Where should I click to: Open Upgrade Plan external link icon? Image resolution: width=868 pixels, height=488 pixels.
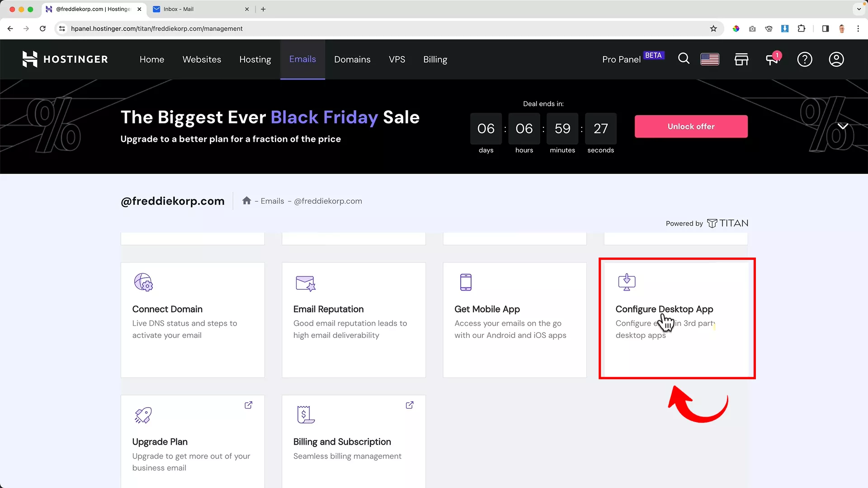tap(248, 405)
